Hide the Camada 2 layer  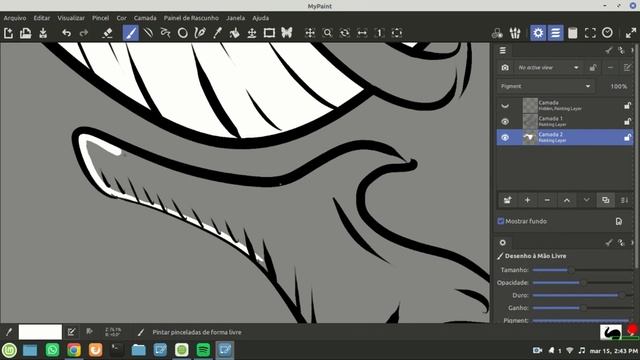click(505, 138)
